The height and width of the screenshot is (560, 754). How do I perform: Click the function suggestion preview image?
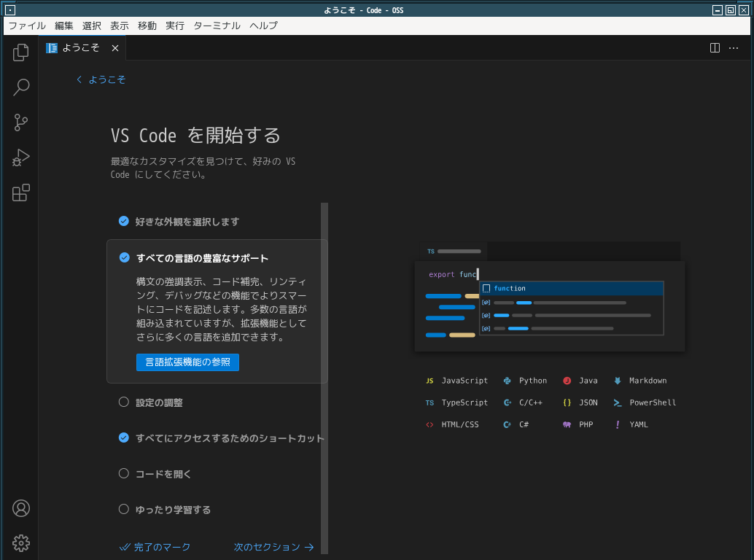point(550,297)
